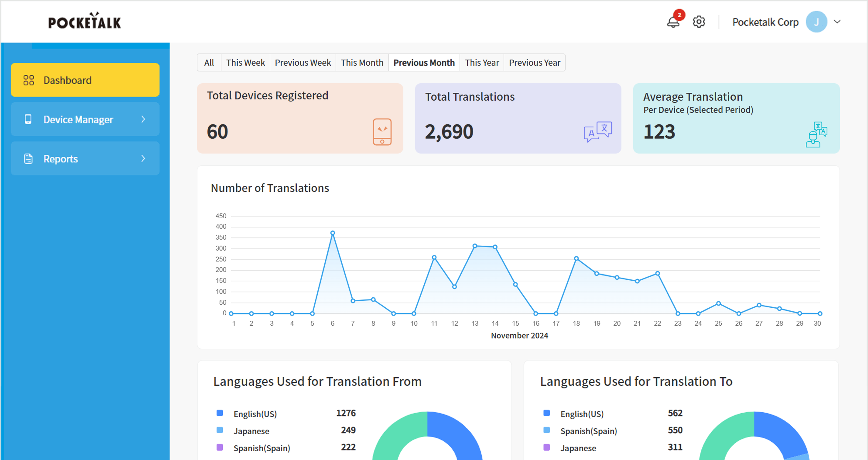868x460 pixels.
Task: Expand the Reports chevron
Action: 143,159
